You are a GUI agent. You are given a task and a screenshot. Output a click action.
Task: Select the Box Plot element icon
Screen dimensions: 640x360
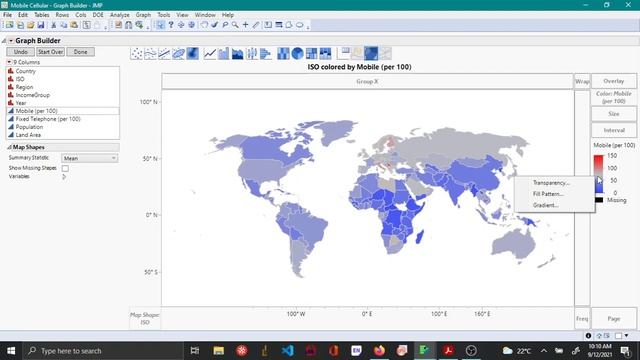coord(251,53)
